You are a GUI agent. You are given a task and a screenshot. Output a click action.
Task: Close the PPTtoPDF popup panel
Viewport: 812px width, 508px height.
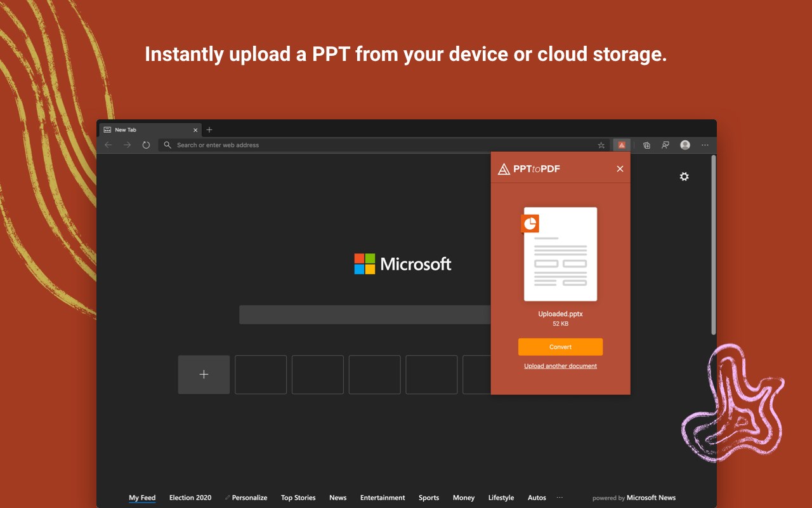pyautogui.click(x=620, y=169)
